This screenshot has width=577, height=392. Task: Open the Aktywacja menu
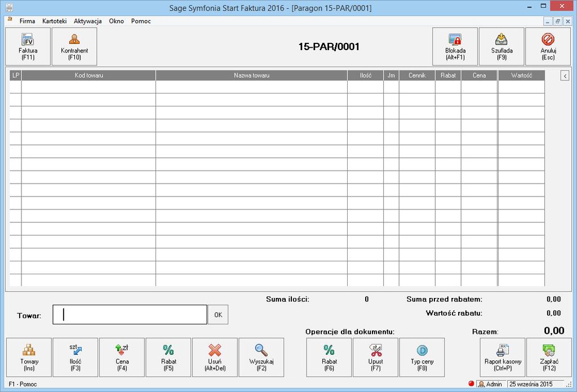click(87, 21)
